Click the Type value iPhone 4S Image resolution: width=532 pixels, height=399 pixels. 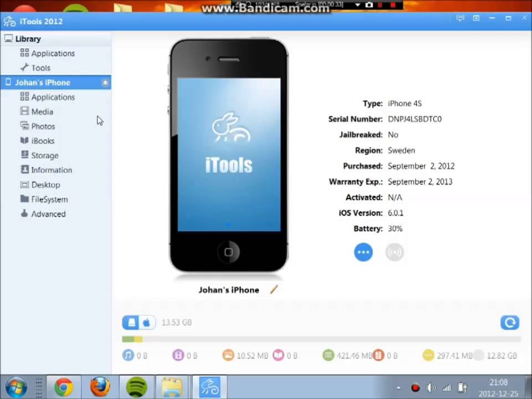click(x=405, y=104)
